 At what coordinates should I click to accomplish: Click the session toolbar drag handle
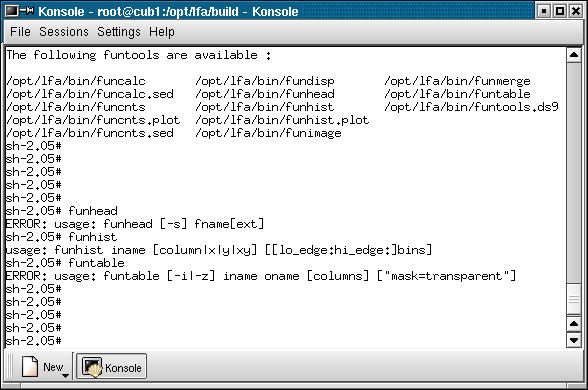10,366
